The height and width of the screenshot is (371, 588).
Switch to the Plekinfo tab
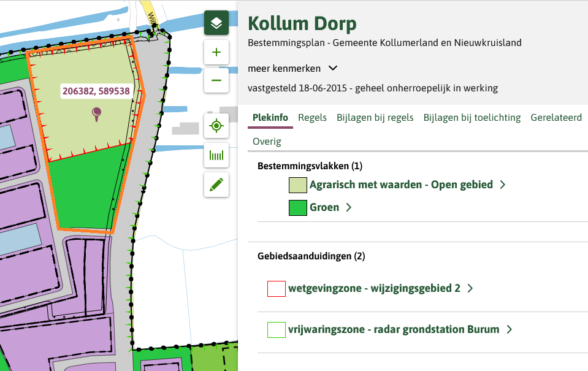click(x=270, y=117)
